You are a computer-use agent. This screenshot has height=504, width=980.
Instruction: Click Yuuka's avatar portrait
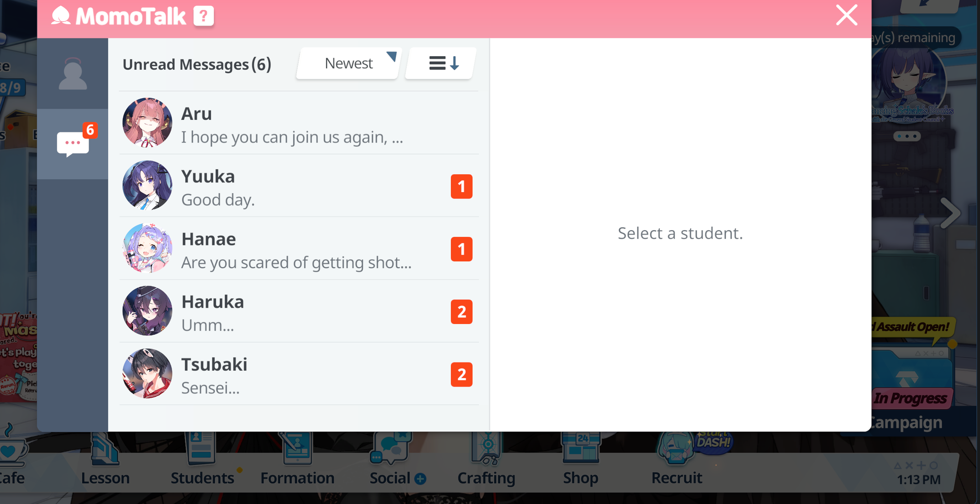click(147, 186)
